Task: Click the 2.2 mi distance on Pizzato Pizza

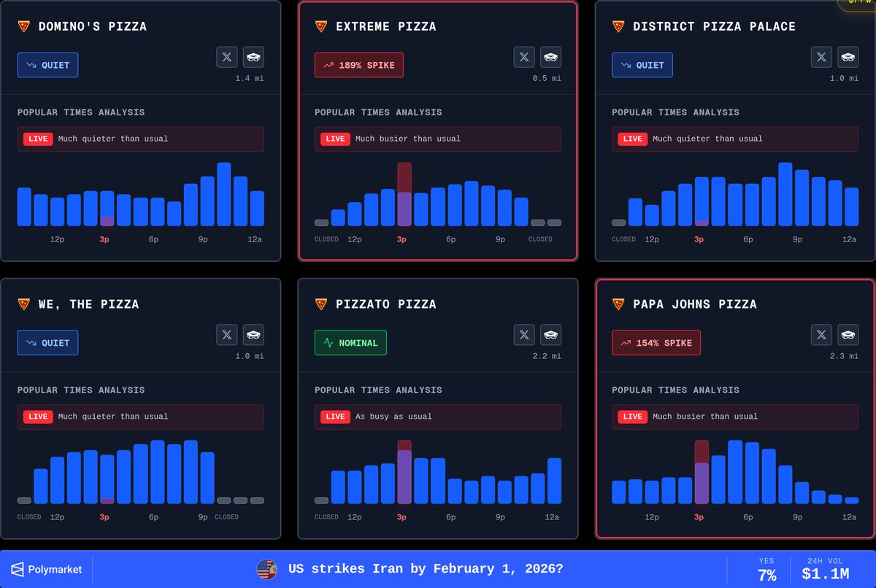Action: click(547, 356)
